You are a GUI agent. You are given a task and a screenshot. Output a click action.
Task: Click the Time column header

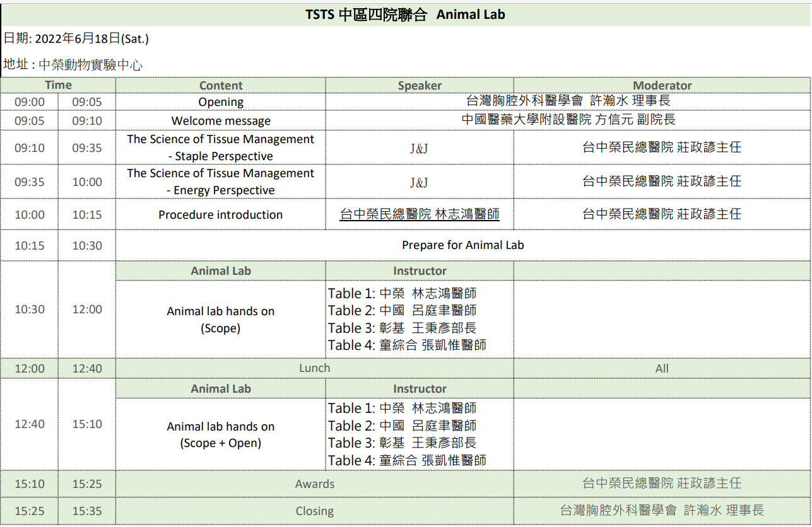tap(58, 85)
